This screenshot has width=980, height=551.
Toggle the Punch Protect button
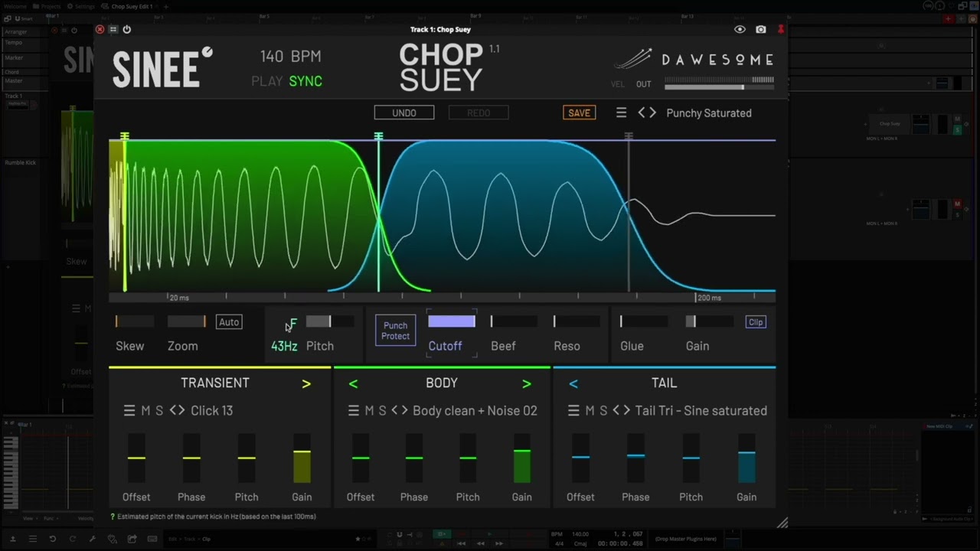395,331
